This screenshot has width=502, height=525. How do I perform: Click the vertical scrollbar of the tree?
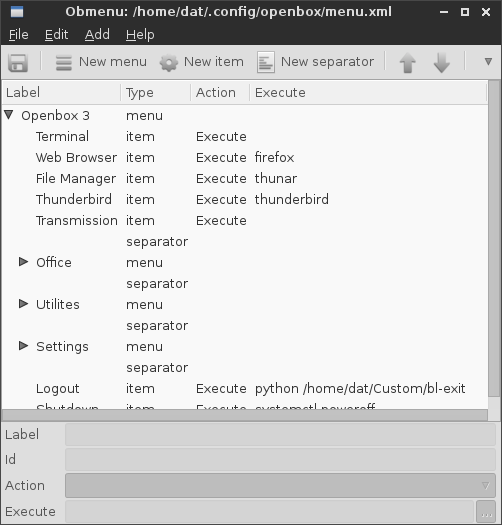click(494, 238)
